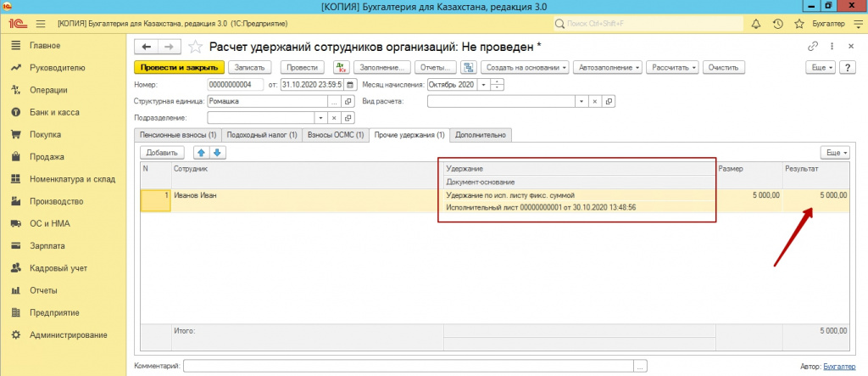Open Операции section in sidebar
Screen dimensions: 868x376
click(48, 90)
